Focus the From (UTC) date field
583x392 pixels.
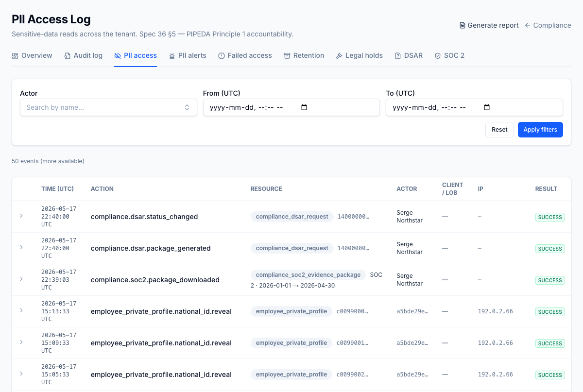[x=291, y=107]
